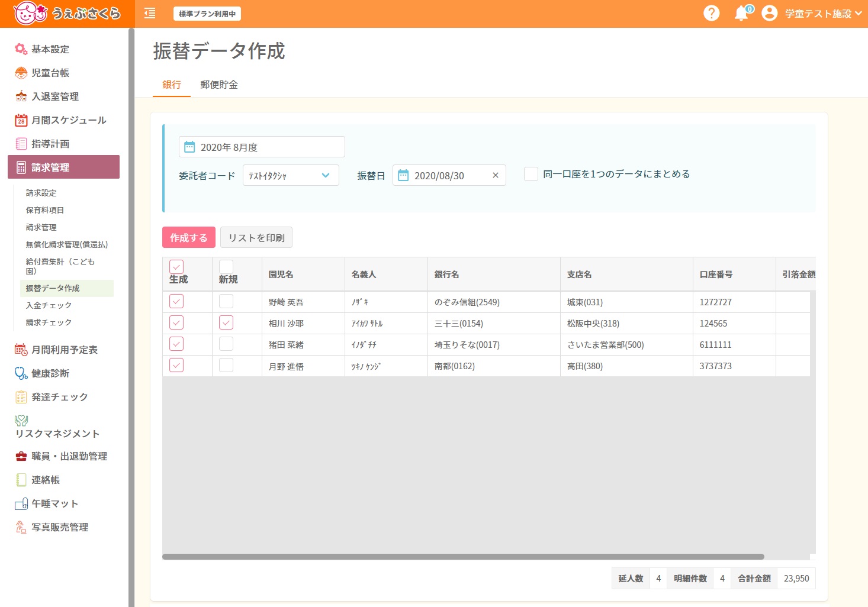The image size is (868, 607).
Task: Click the 基本設定 gear icon
Action: tap(21, 49)
